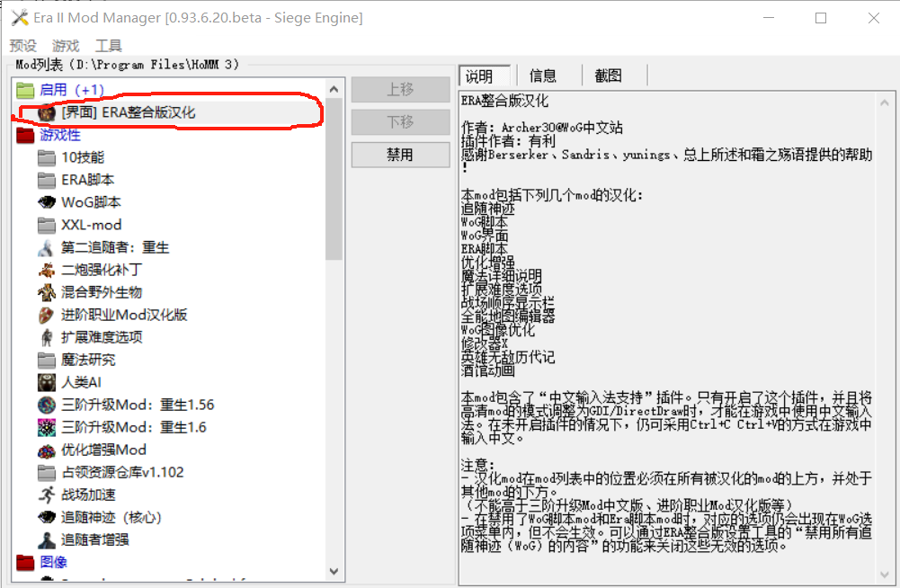The width and height of the screenshot is (900, 588).
Task: Click the 上移 button
Action: (400, 90)
